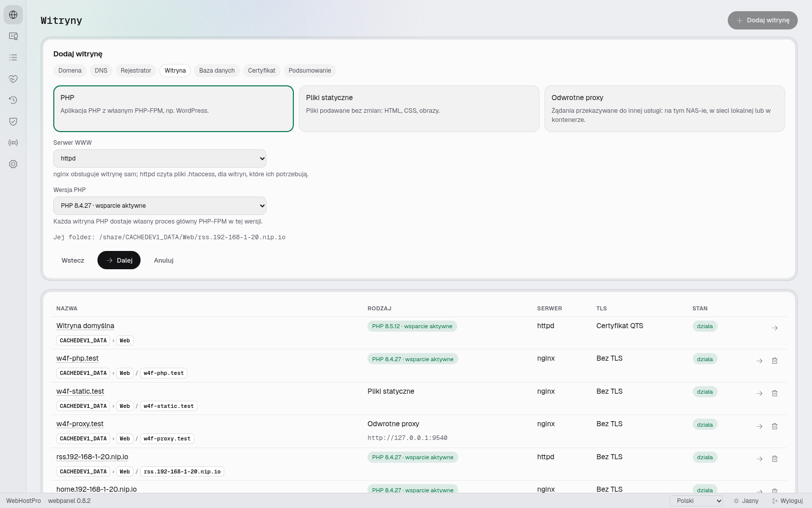Open the settings gear icon in sidebar
This screenshot has width=812, height=508.
click(x=13, y=164)
